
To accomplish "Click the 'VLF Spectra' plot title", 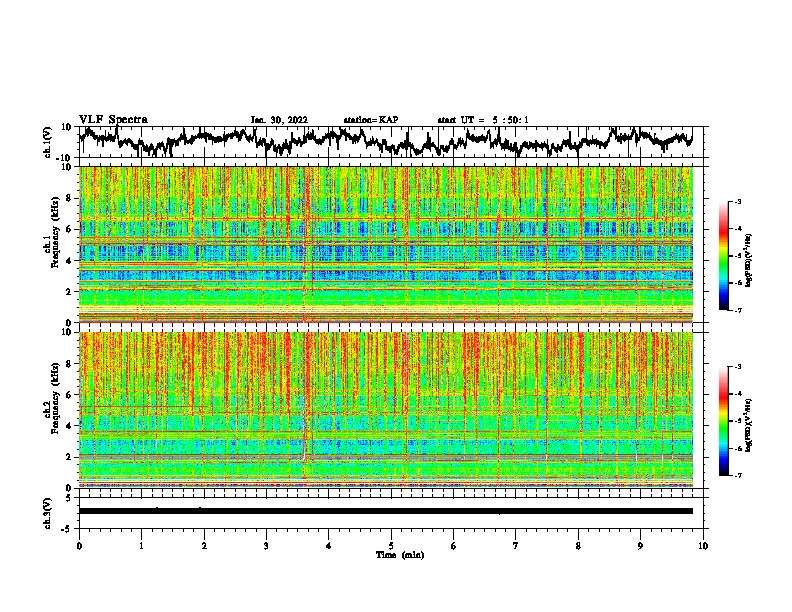I will point(113,120).
